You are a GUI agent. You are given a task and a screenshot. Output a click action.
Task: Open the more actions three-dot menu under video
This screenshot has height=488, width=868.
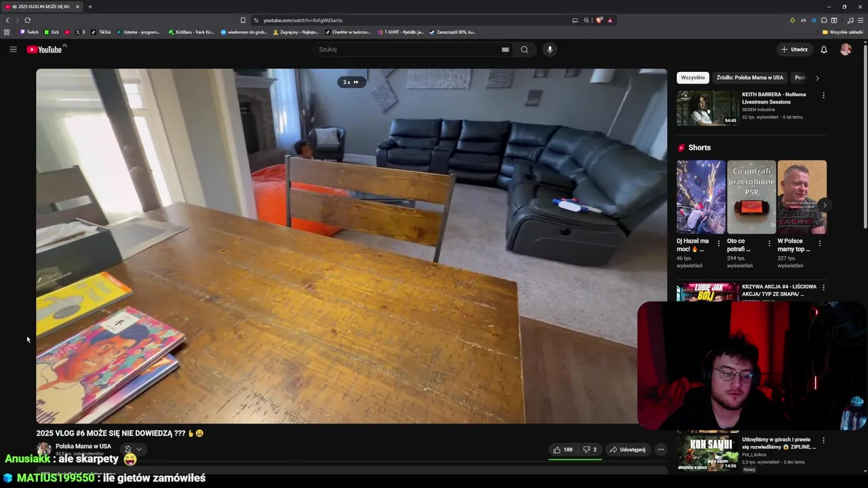pyautogui.click(x=660, y=449)
